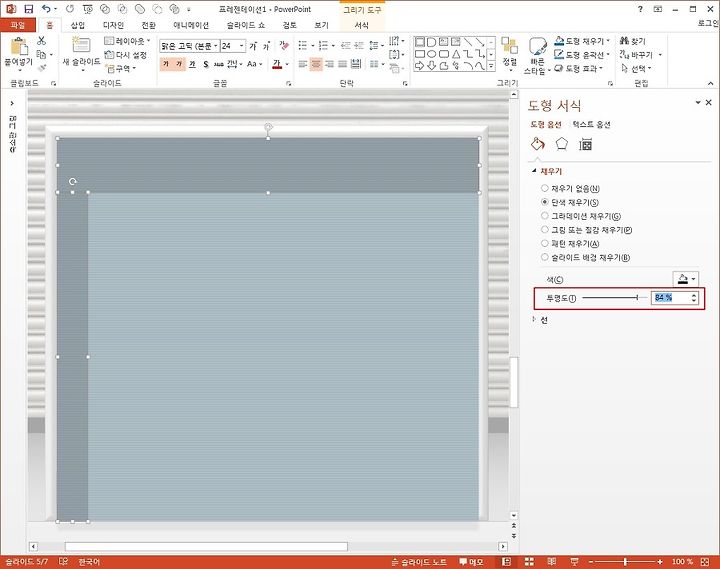Align text to the left

click(x=303, y=64)
